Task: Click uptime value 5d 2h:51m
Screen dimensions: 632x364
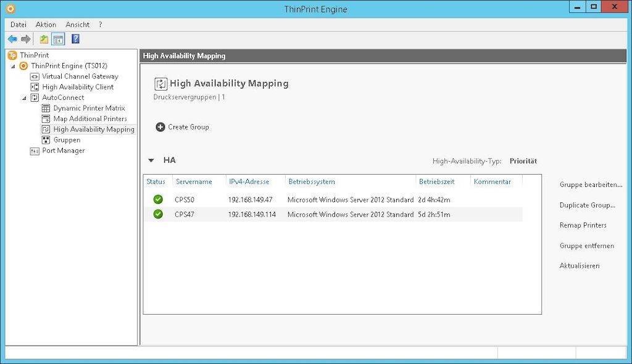Action: (434, 215)
